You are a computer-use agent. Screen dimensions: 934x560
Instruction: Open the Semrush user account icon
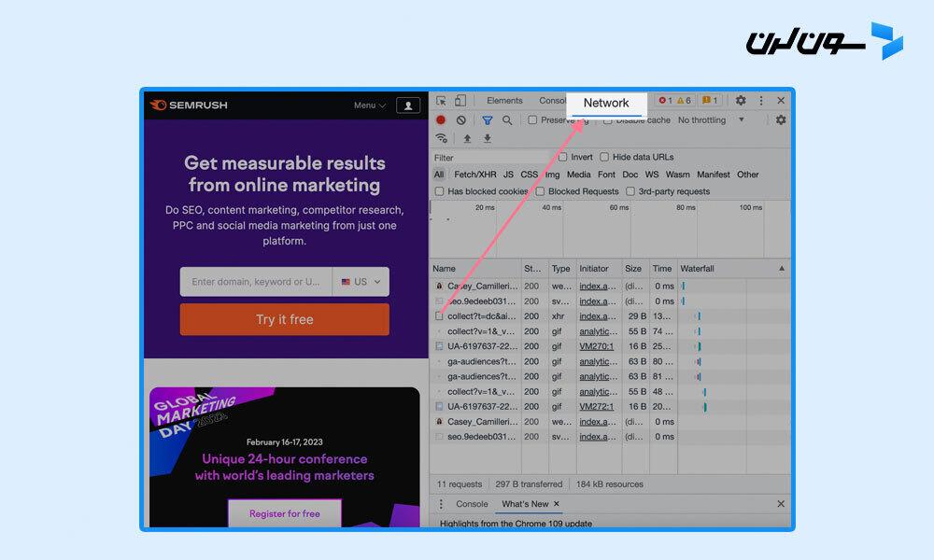pyautogui.click(x=408, y=105)
